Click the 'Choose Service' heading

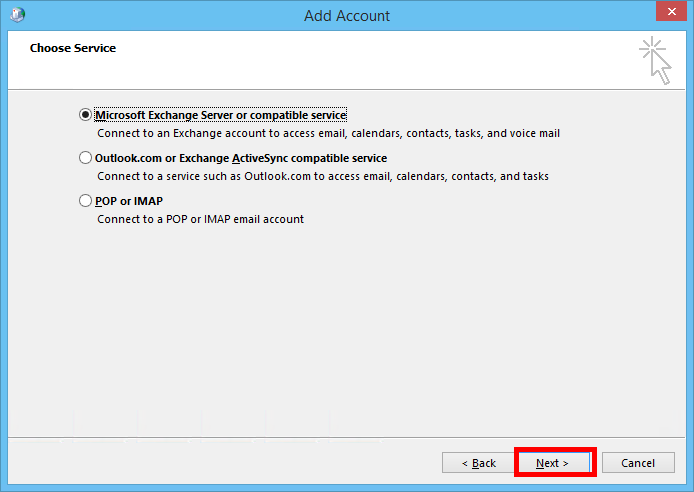coord(73,48)
